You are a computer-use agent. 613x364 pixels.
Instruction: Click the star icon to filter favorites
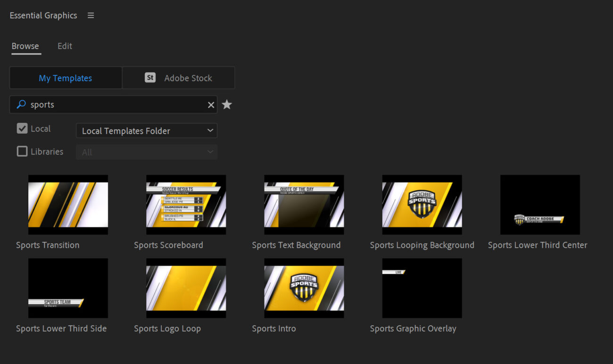pyautogui.click(x=227, y=104)
